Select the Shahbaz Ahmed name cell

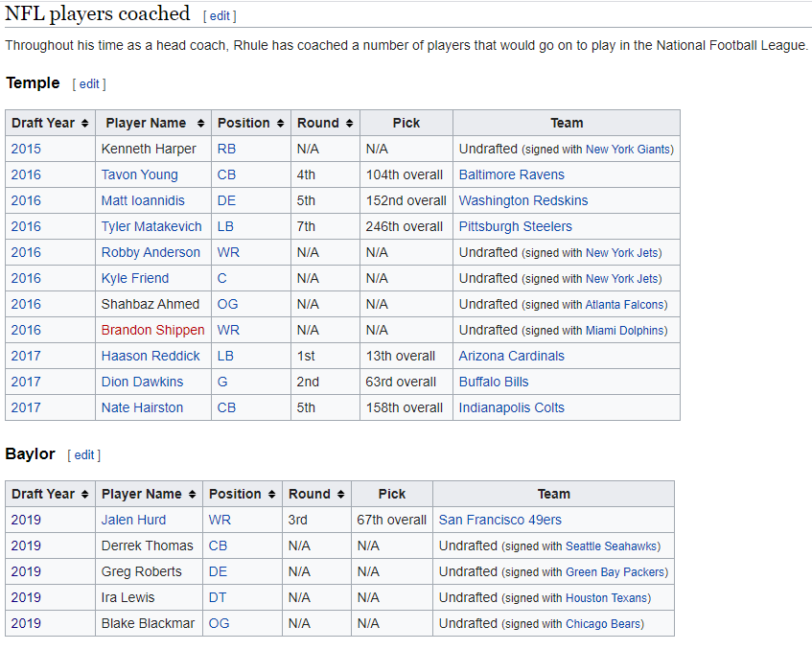pyautogui.click(x=153, y=305)
